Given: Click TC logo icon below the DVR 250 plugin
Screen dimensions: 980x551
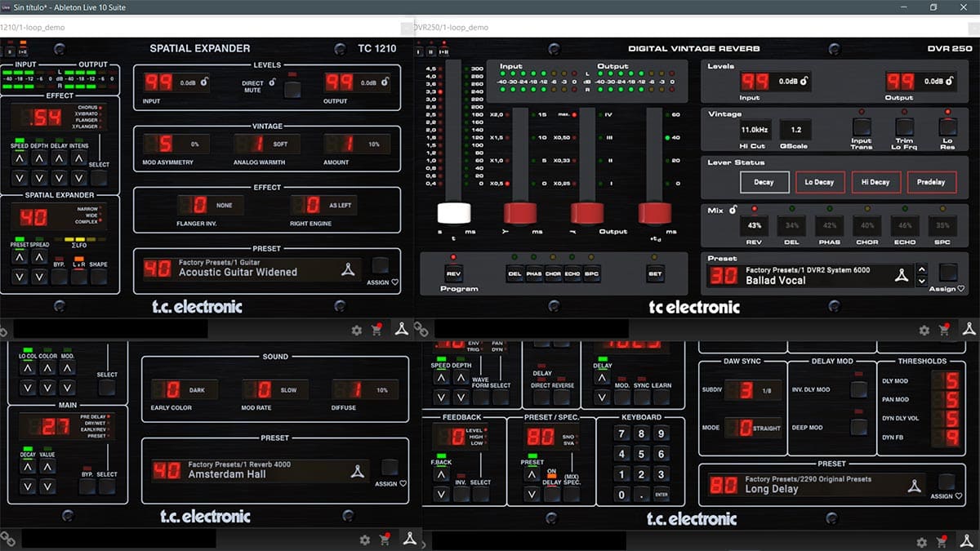Looking at the screenshot, I should 969,329.
